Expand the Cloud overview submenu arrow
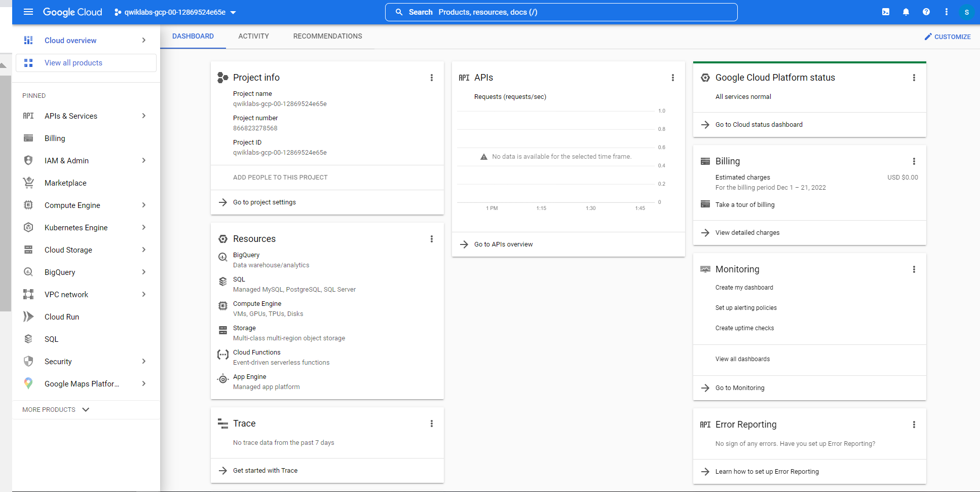The width and height of the screenshot is (980, 492). point(144,40)
